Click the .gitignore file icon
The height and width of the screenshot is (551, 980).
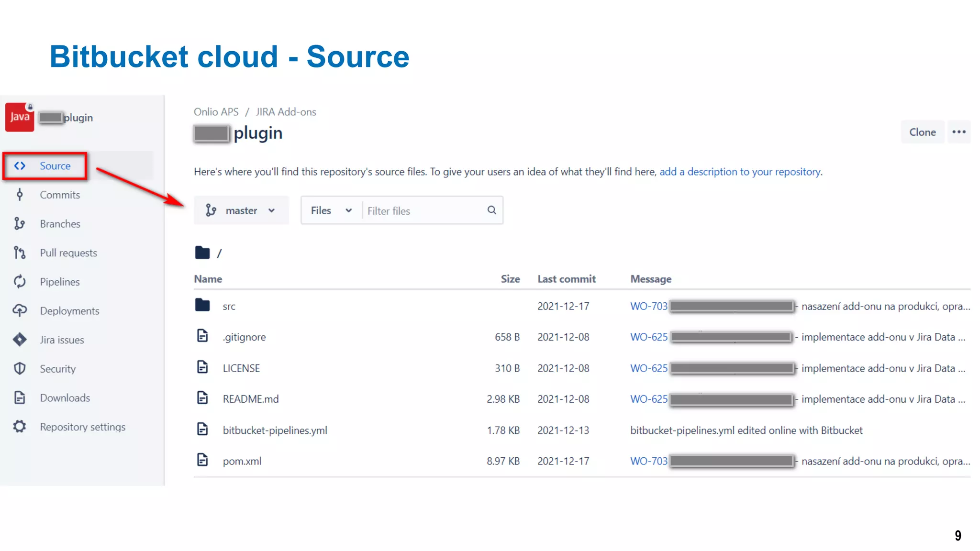(202, 336)
